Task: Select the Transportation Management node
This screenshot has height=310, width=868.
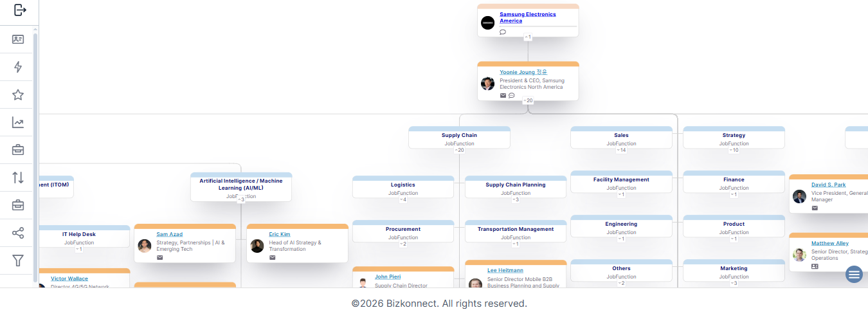Action: (516, 233)
